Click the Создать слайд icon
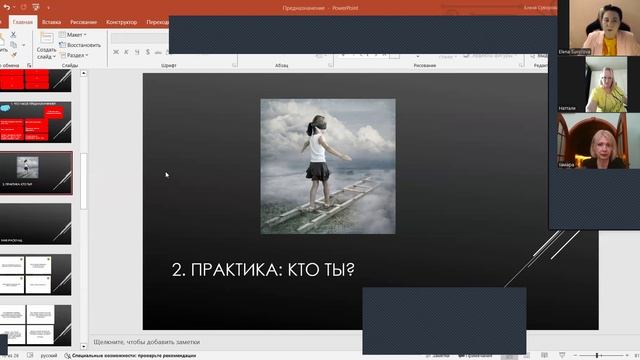The image size is (640, 360). coord(47,38)
